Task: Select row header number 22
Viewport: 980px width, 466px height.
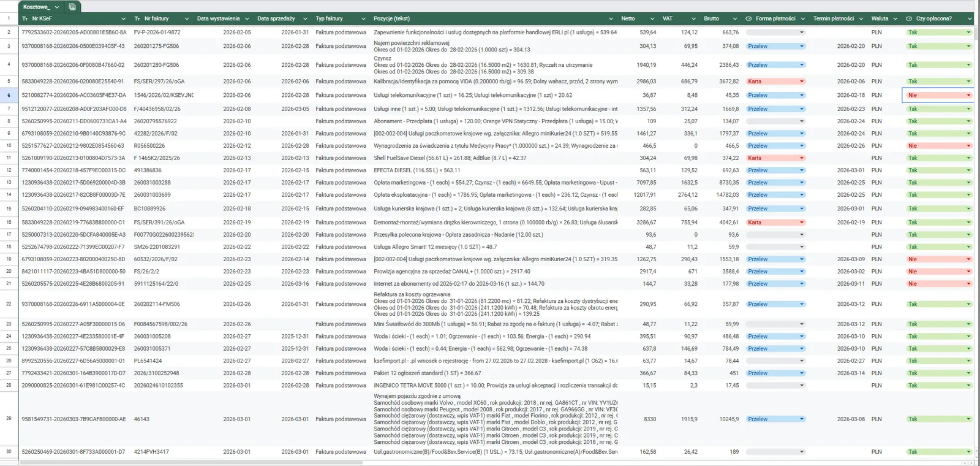Action: 9,304
